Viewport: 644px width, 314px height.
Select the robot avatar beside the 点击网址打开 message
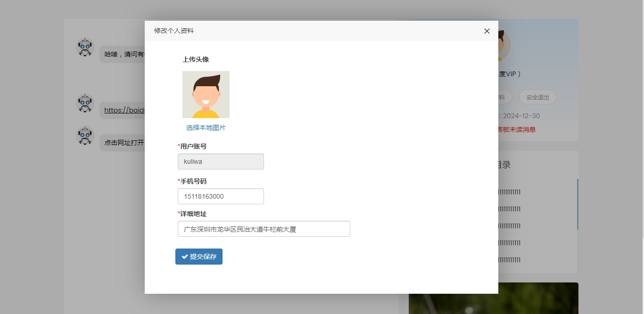tap(85, 136)
